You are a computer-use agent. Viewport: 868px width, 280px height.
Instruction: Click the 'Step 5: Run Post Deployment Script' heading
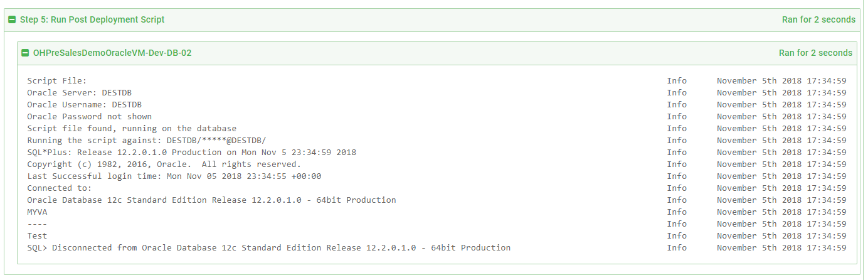tap(92, 19)
